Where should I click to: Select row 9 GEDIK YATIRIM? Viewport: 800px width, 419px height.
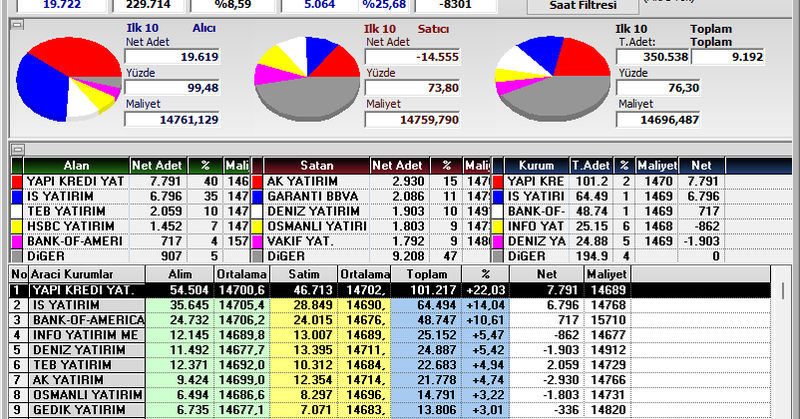pyautogui.click(x=390, y=410)
